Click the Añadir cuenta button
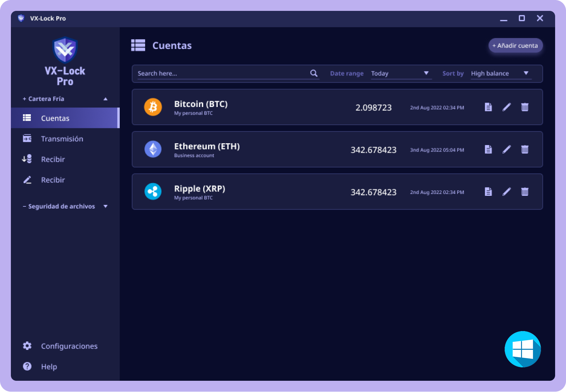This screenshot has height=392, width=566. click(516, 45)
